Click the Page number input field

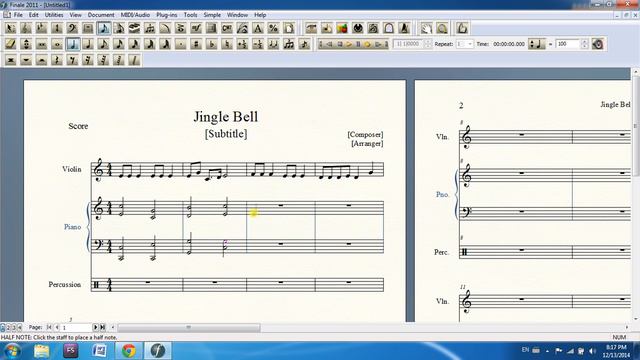point(76,327)
